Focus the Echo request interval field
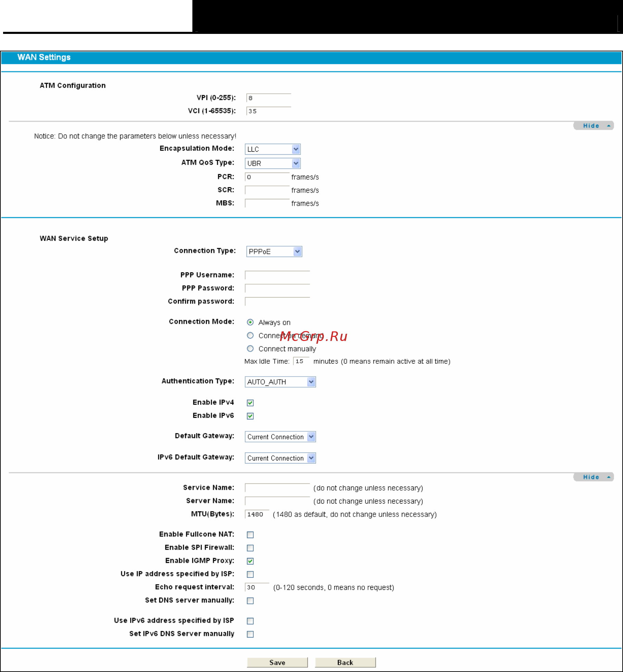This screenshot has width=623, height=672. coord(257,587)
